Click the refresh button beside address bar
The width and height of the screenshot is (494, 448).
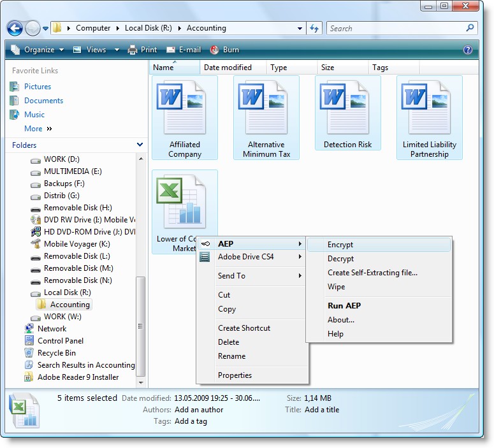314,29
